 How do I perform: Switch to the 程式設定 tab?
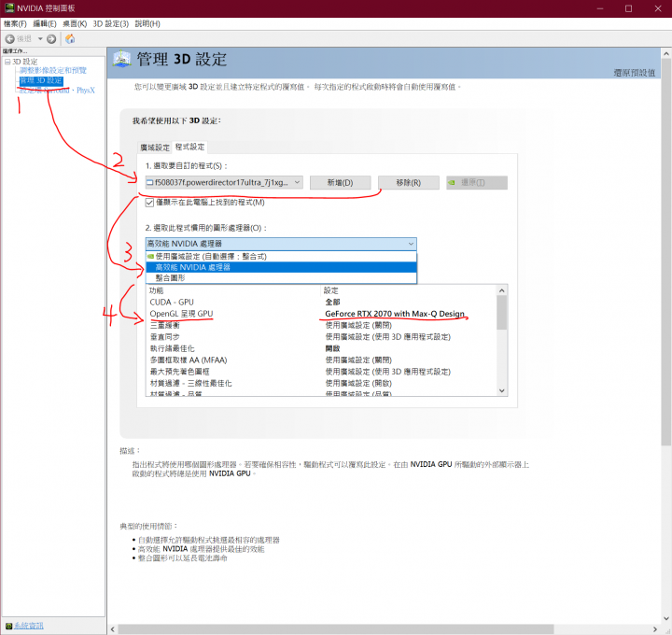189,147
